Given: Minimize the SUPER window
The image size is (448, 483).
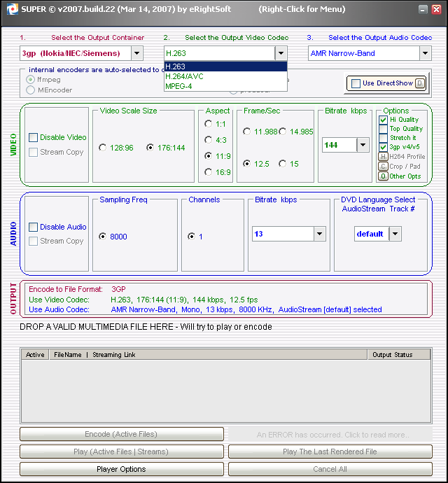Looking at the screenshot, I should click(423, 10).
